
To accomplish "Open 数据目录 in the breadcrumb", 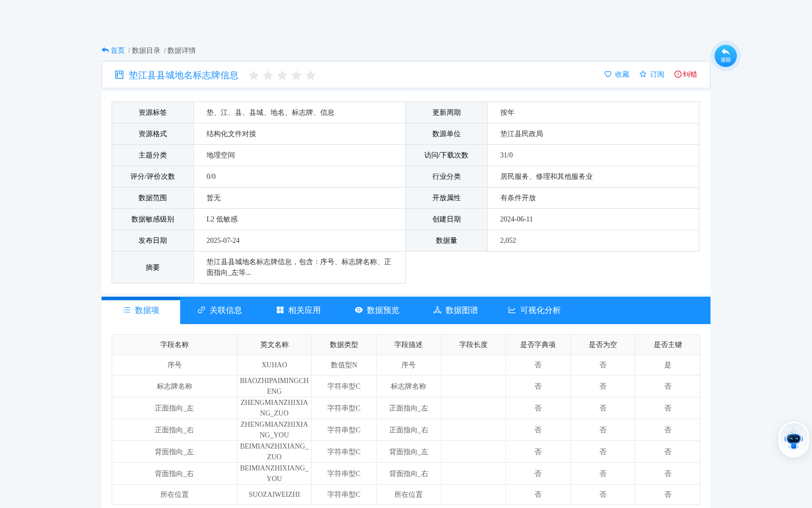I will pos(146,50).
